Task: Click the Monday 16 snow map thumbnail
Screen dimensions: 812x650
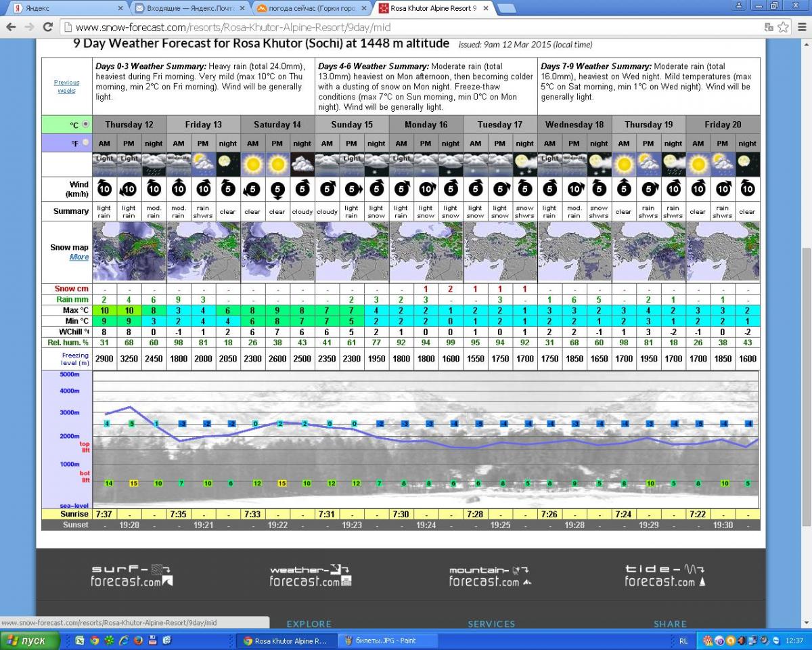Action: 426,251
